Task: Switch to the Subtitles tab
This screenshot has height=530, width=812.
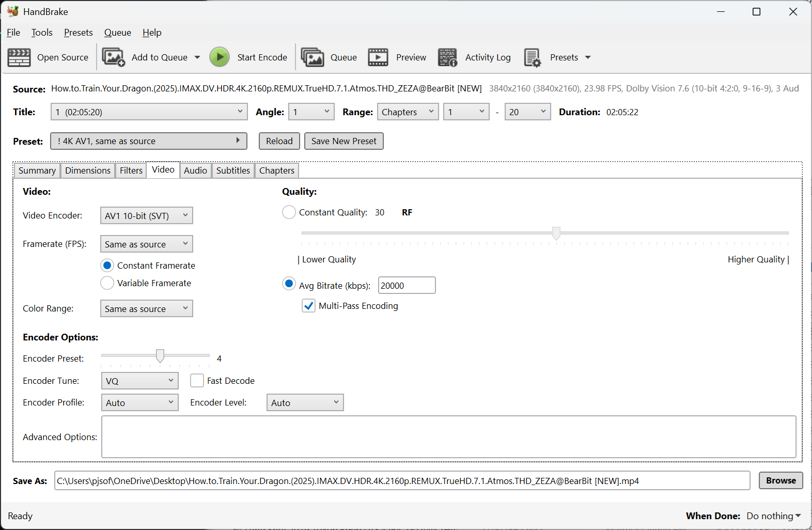Action: [233, 170]
